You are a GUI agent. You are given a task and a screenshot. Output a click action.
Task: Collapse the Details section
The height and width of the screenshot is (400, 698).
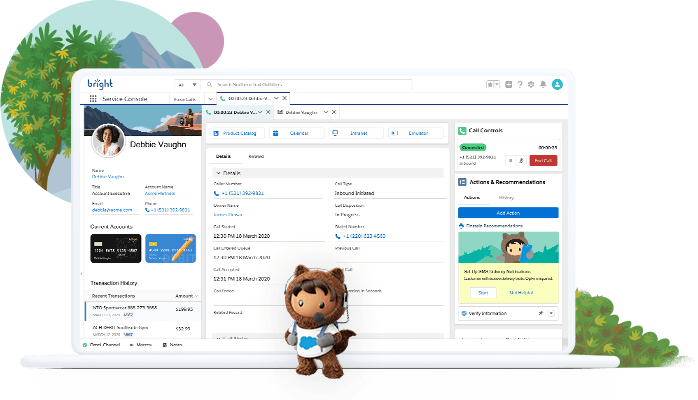pos(218,173)
